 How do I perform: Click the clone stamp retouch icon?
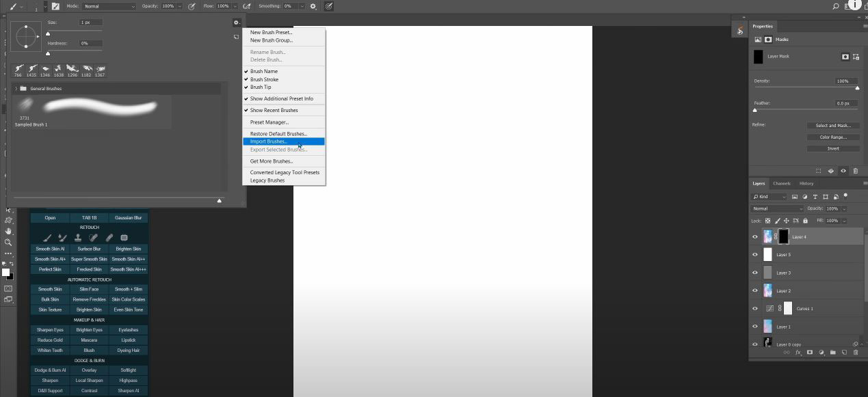tap(78, 238)
